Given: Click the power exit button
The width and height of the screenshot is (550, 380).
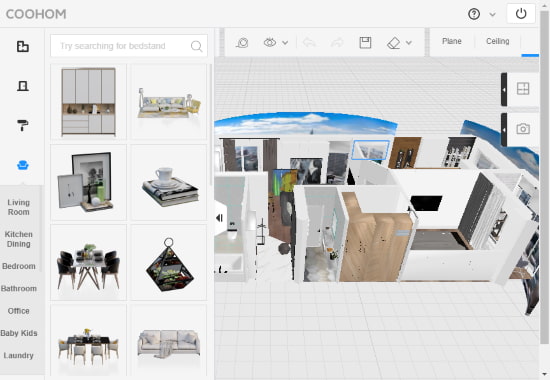Looking at the screenshot, I should coord(521,14).
